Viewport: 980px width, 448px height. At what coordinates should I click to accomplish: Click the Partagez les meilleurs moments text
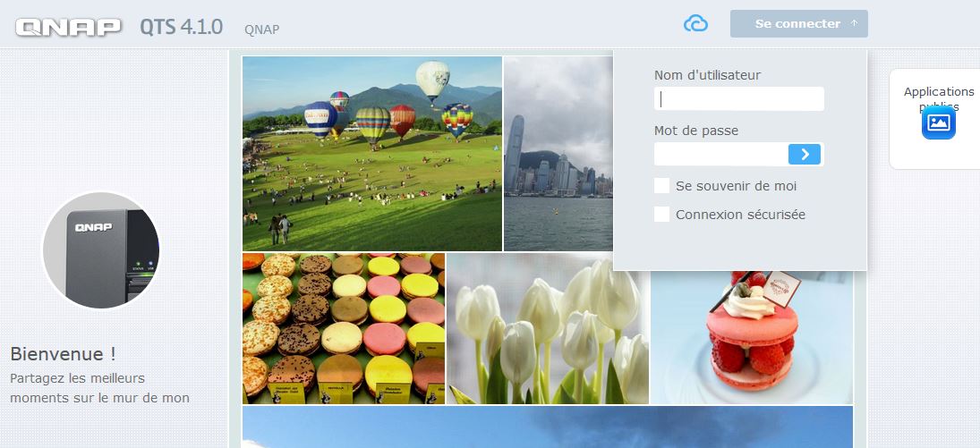point(100,388)
